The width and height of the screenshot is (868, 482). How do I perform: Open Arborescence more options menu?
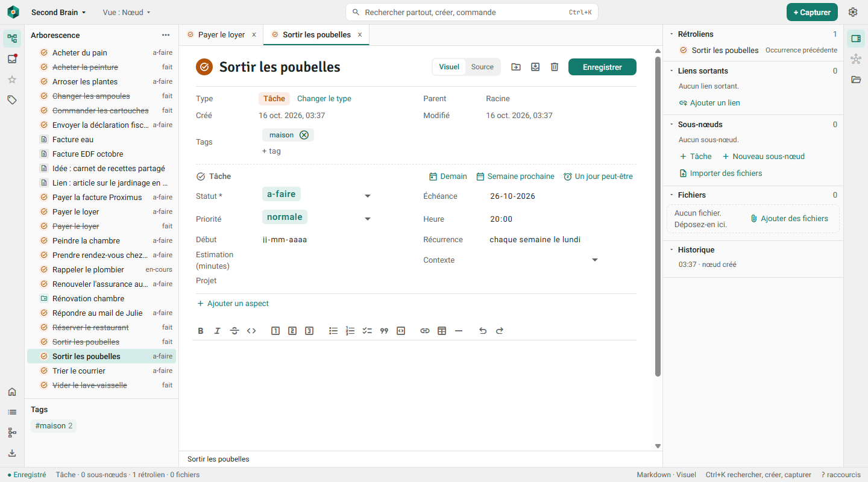coord(166,36)
